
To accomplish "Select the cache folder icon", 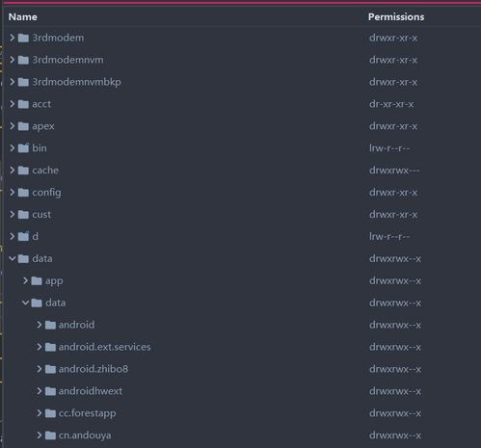I will [x=23, y=171].
